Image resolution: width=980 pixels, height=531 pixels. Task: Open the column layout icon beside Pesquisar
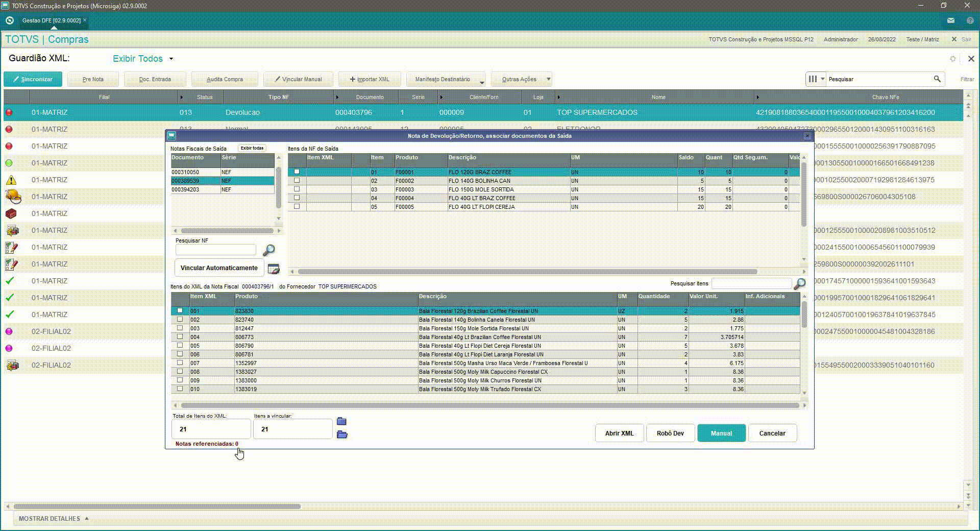(813, 79)
